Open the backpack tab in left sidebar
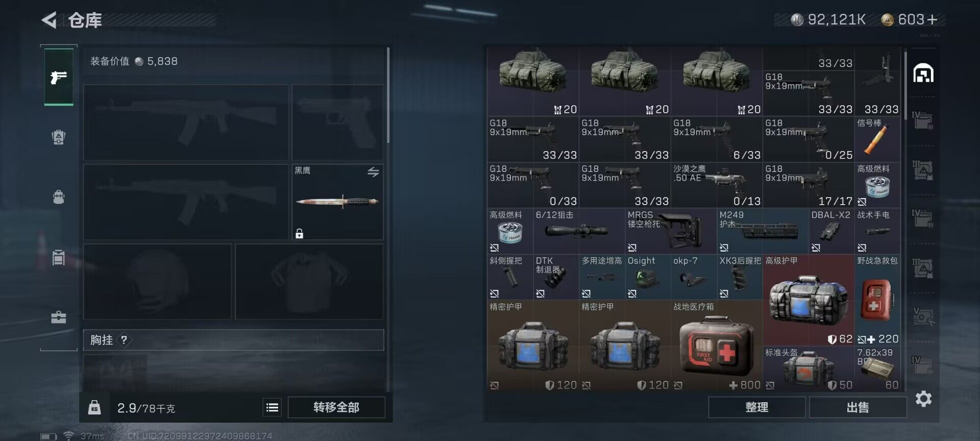980x441 pixels. pos(59,197)
